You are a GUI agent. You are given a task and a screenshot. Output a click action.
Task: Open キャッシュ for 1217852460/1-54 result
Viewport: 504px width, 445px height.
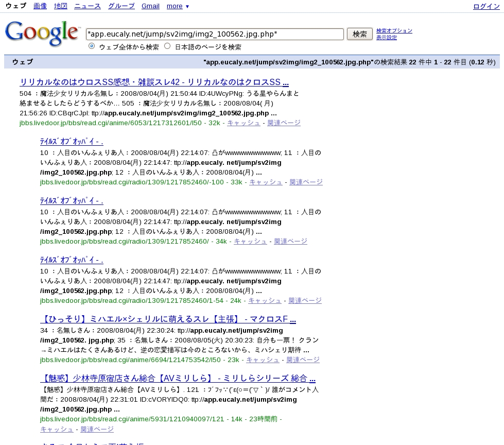[265, 301]
